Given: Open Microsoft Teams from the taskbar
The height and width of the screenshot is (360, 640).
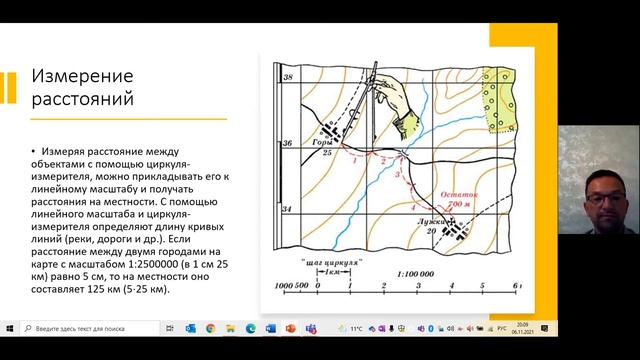Looking at the screenshot, I should pos(311,328).
